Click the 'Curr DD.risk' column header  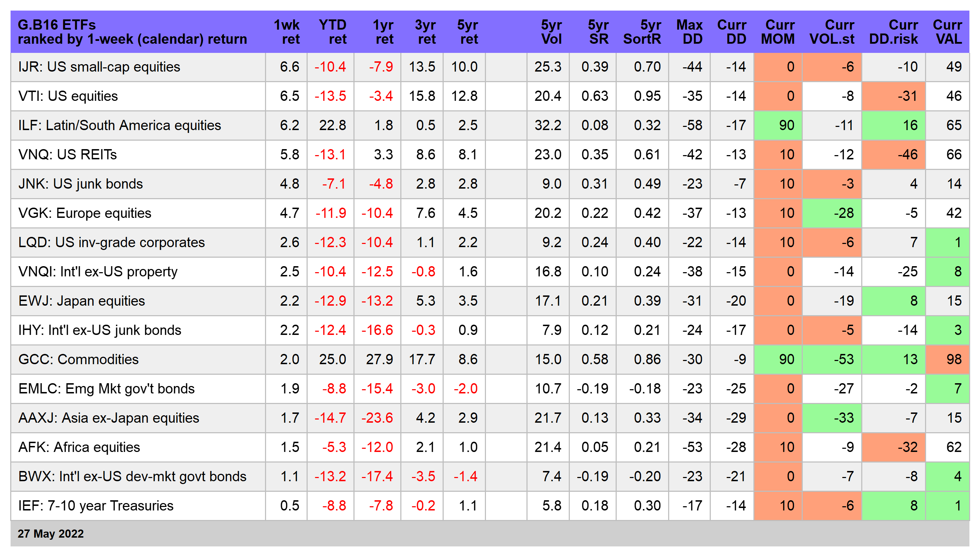894,32
